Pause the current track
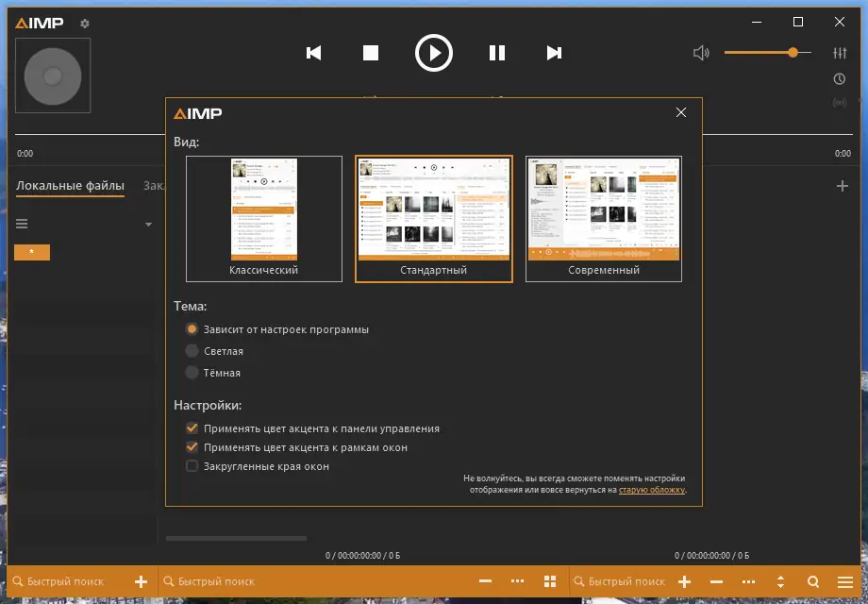The image size is (868, 604). coord(496,53)
